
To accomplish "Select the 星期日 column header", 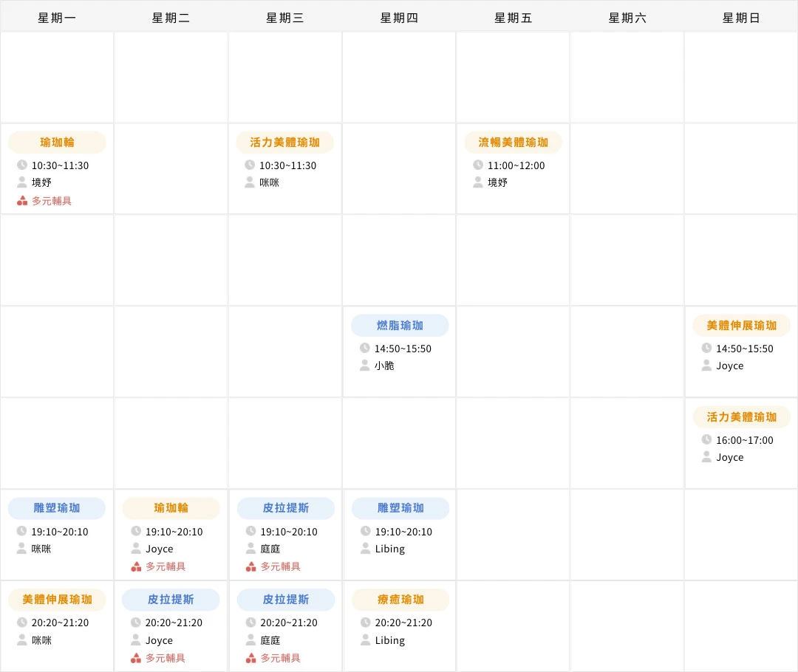I will pos(740,17).
